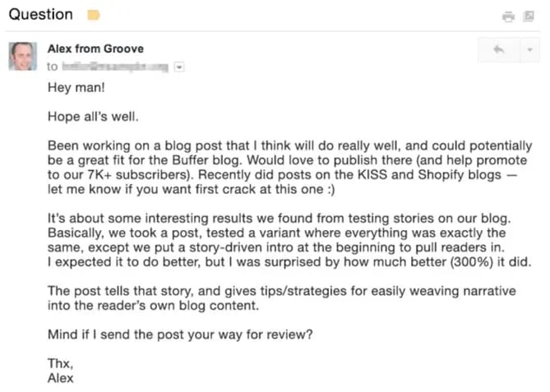Show details via the recipient dropdown arrow
The width and height of the screenshot is (550, 392).
180,67
